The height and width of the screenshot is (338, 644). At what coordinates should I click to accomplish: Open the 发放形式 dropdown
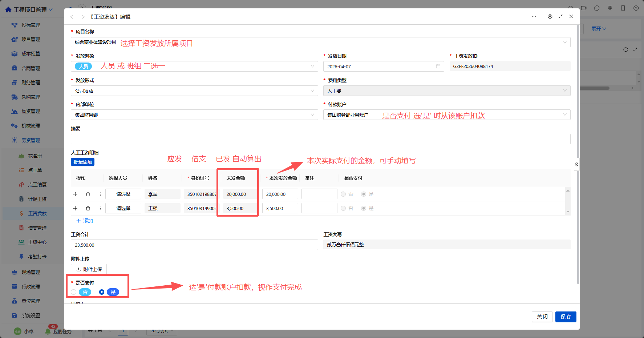coord(194,91)
